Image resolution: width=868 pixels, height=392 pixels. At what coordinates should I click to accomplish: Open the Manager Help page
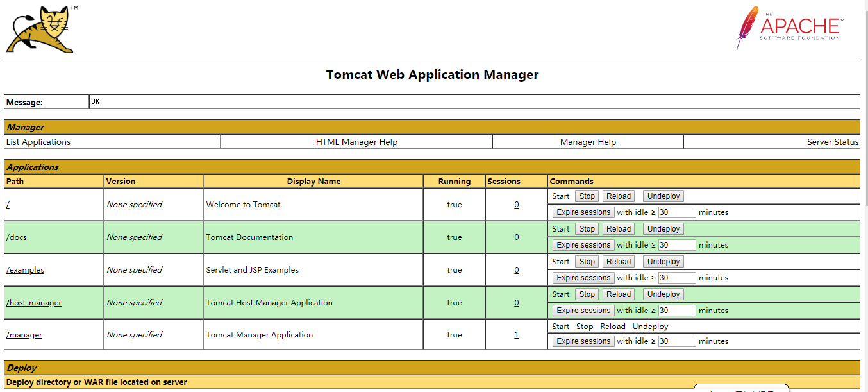pos(587,142)
